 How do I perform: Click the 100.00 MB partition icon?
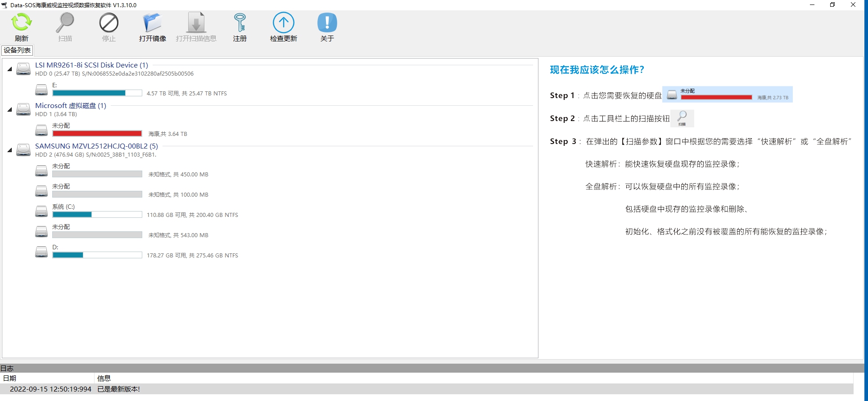tap(41, 191)
